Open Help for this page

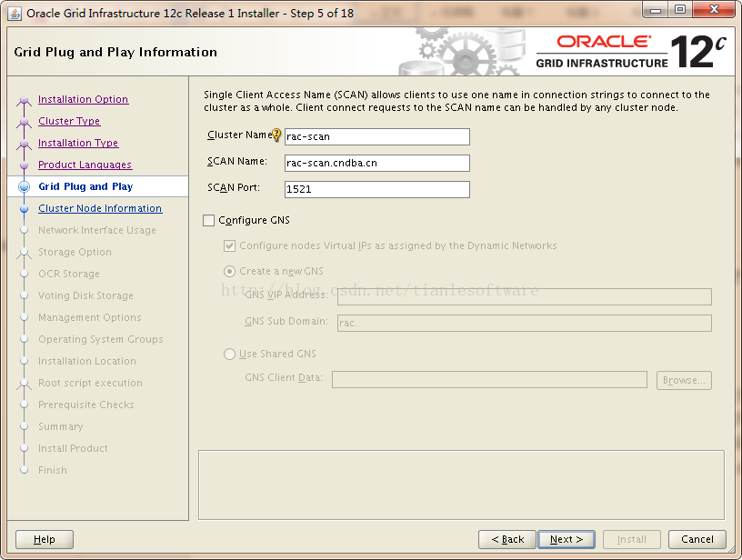(44, 539)
